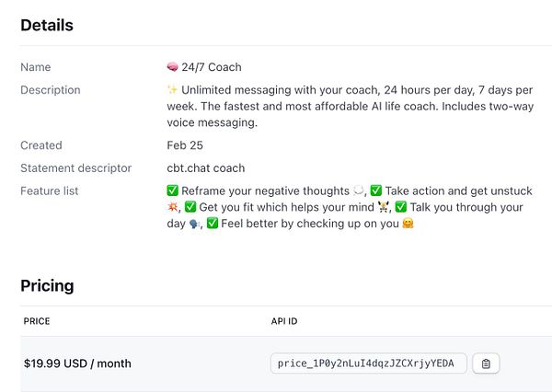This screenshot has height=392, width=552.
Task: Click the Pricing section heading
Action: point(47,286)
